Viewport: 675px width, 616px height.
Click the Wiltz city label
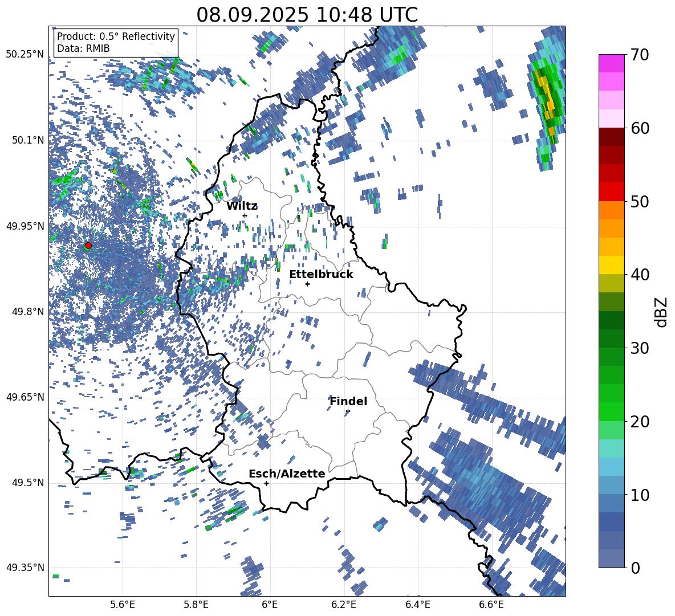242,206
